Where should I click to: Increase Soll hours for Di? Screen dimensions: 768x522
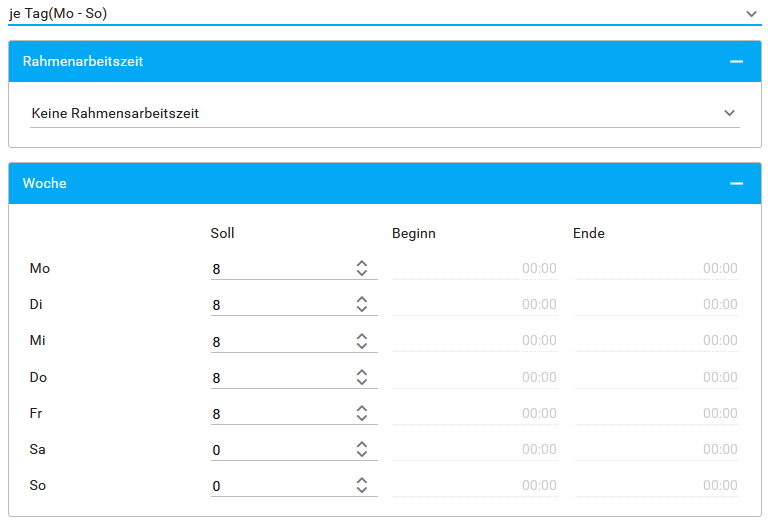(x=362, y=300)
